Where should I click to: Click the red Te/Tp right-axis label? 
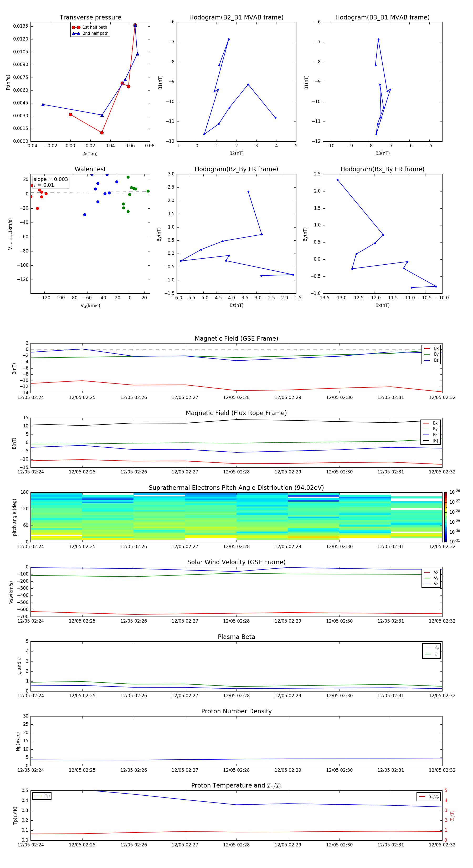[x=453, y=815]
